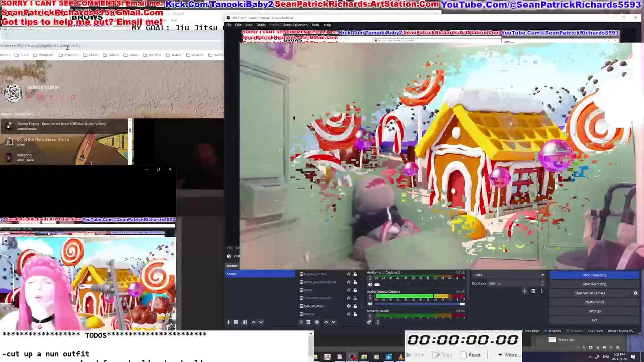The height and width of the screenshot is (362, 644).
Task: Move scene down arrow in Scenes dock
Action: tap(261, 322)
